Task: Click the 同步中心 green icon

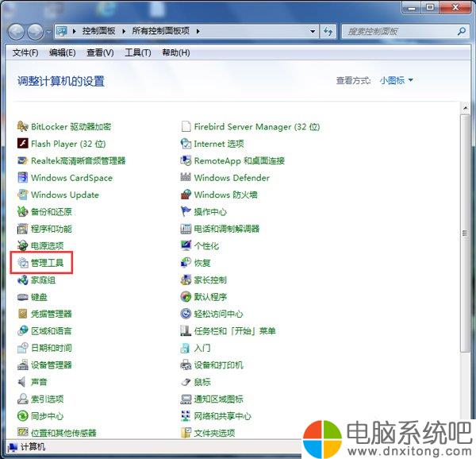Action: pos(23,416)
